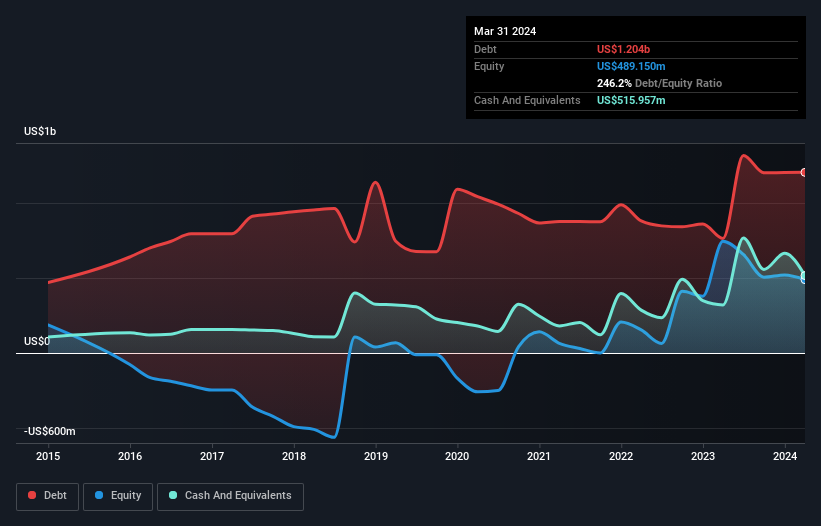
Task: Select the 2015 x-axis label
Action: [48, 456]
